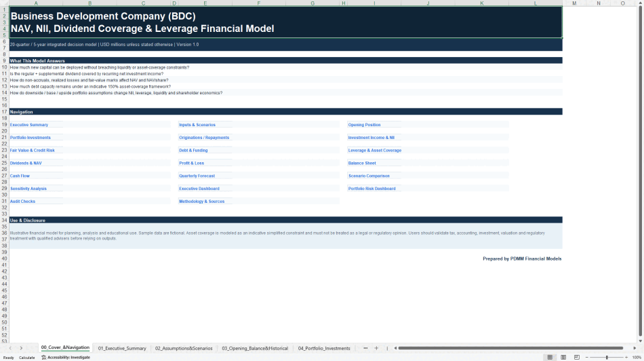This screenshot has width=644, height=361.
Task: Open the 02_Assumptions&Scenarios sheet tab
Action: (x=184, y=348)
